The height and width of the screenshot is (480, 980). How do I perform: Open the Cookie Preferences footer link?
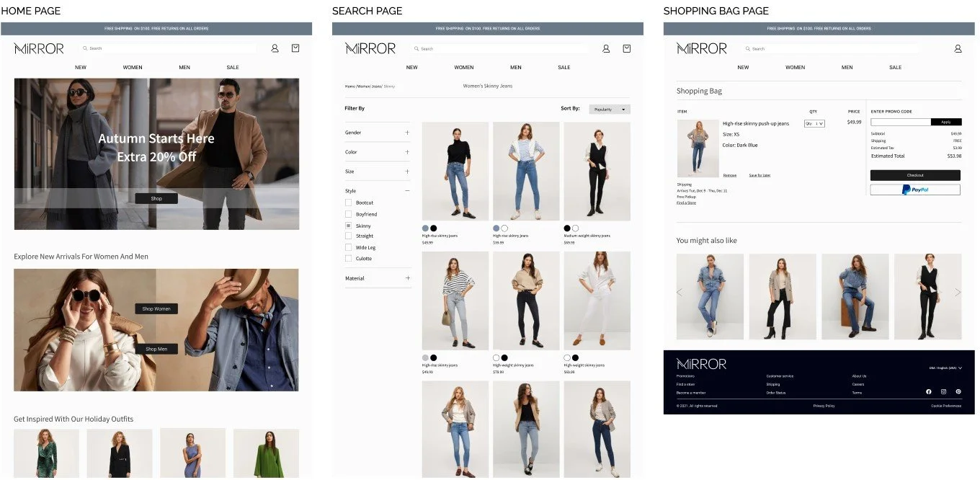pyautogui.click(x=946, y=406)
